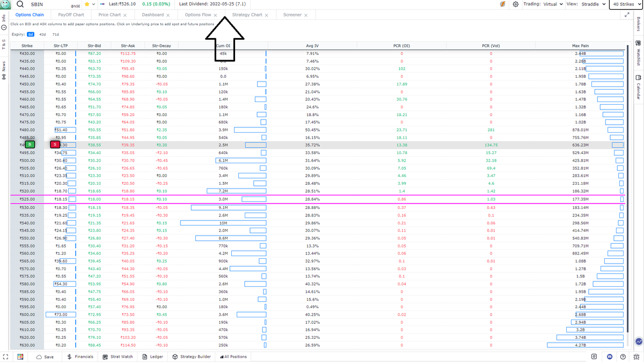
Task: Sort by the PCR (OI) column header
Action: pyautogui.click(x=401, y=46)
